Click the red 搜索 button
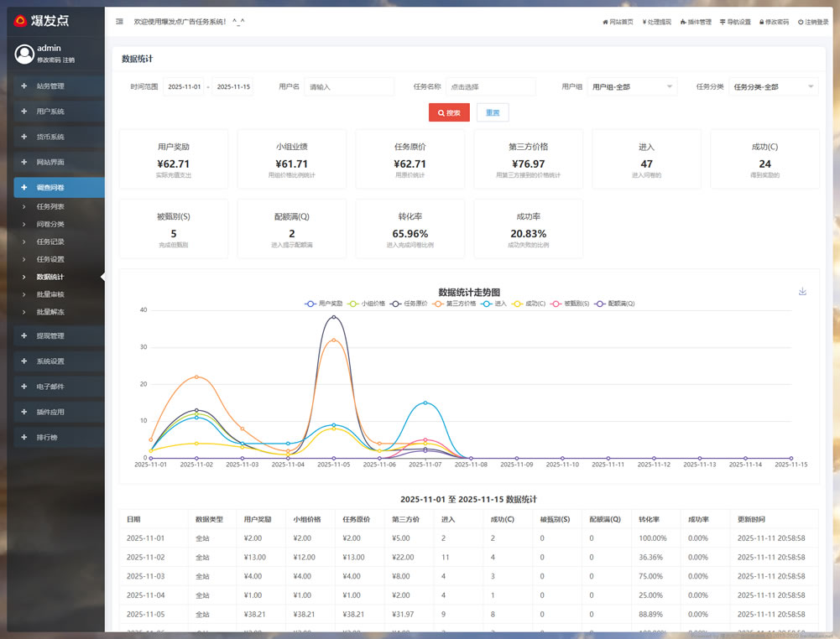 point(449,112)
